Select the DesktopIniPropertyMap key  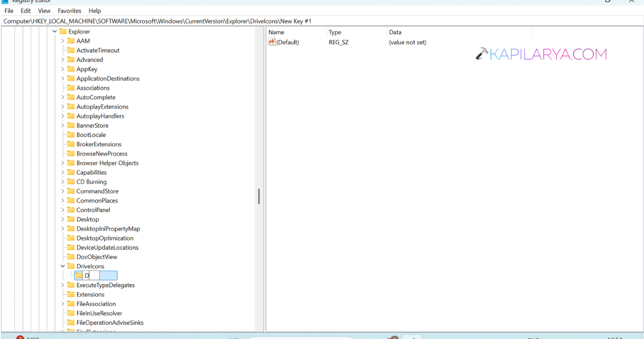(108, 229)
